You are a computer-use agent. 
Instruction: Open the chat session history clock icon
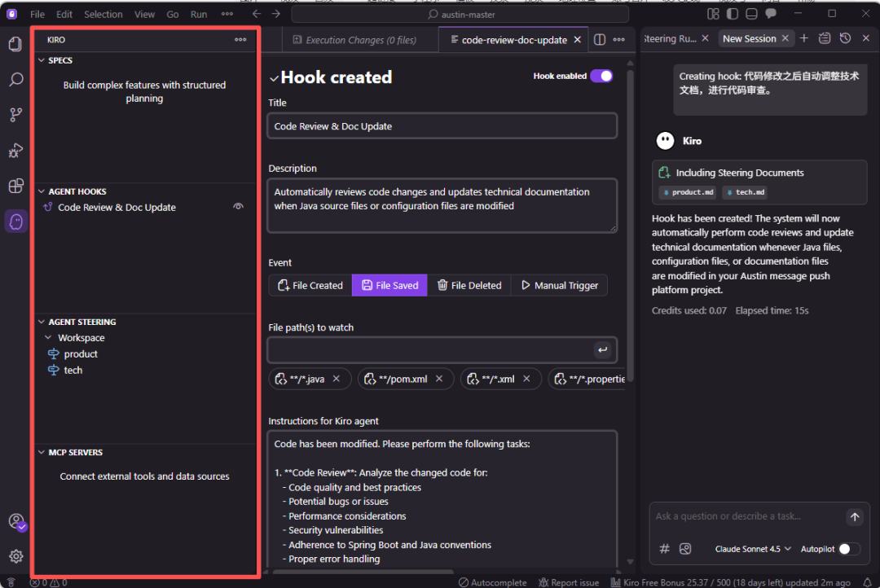[x=845, y=38]
